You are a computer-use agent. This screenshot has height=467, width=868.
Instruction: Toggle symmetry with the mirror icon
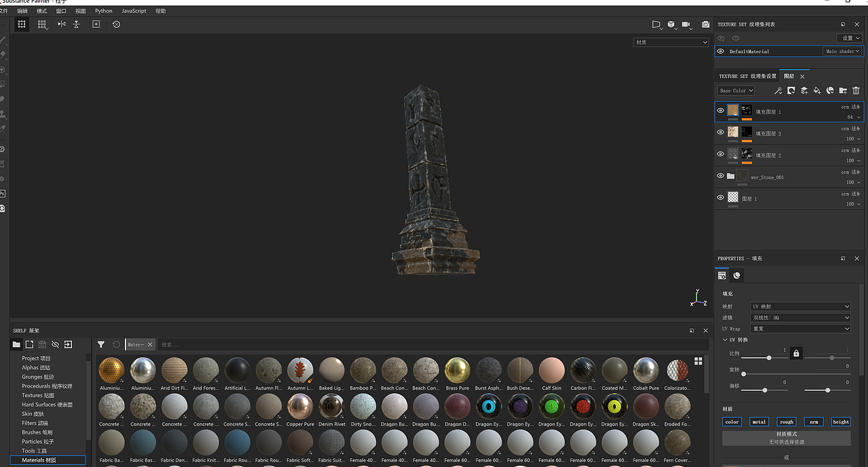point(62,24)
